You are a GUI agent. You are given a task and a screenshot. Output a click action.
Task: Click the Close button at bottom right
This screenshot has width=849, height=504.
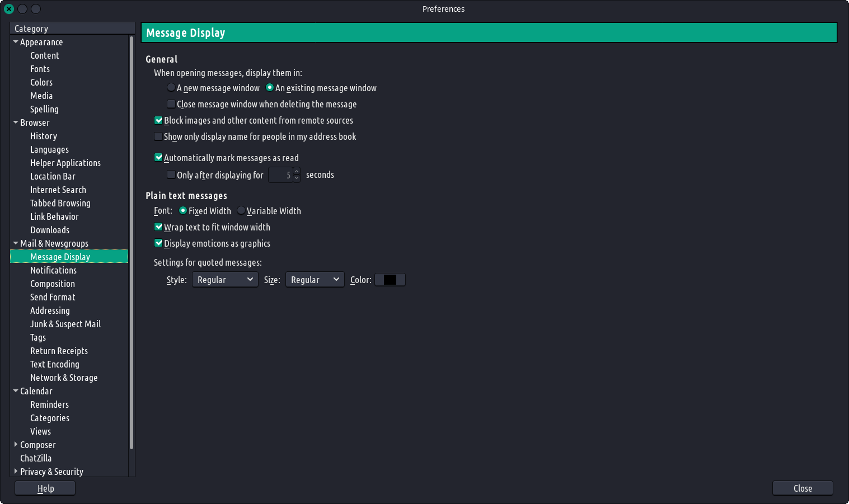[803, 488]
